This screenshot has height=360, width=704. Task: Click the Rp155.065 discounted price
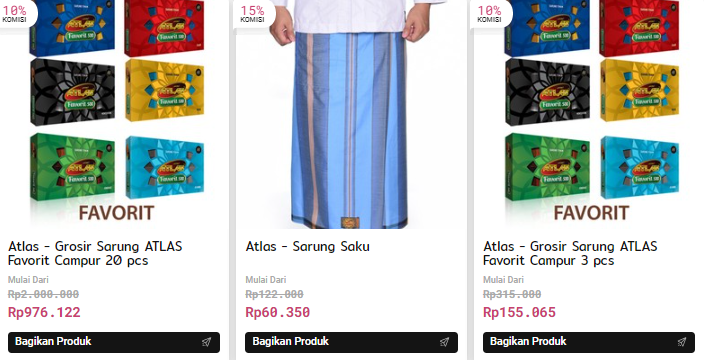tap(519, 312)
